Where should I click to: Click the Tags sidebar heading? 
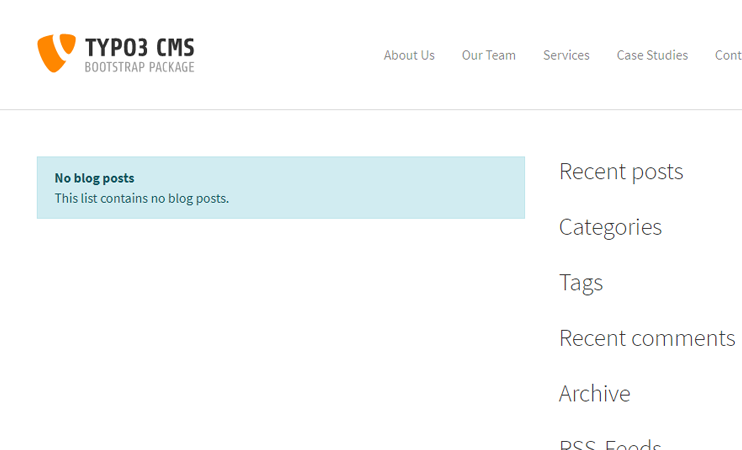click(581, 283)
